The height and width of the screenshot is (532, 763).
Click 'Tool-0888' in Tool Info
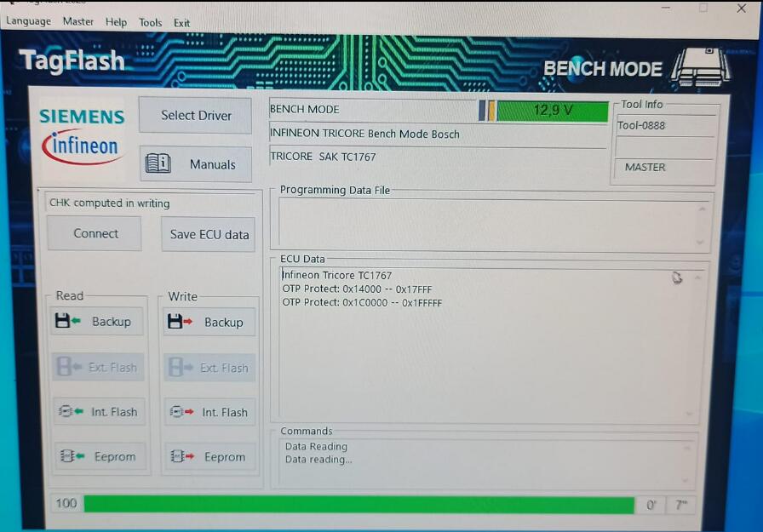[641, 125]
